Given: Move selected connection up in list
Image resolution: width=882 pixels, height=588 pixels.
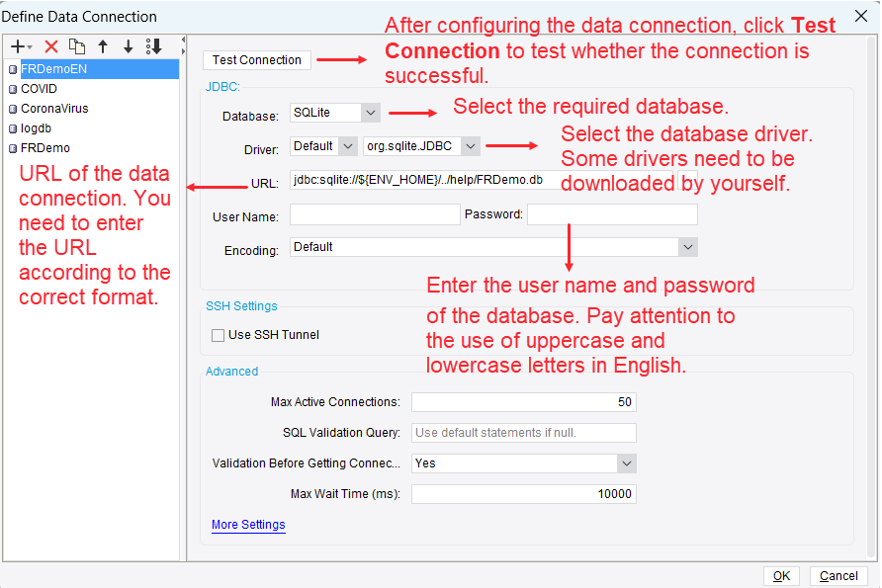Looking at the screenshot, I should 103,46.
